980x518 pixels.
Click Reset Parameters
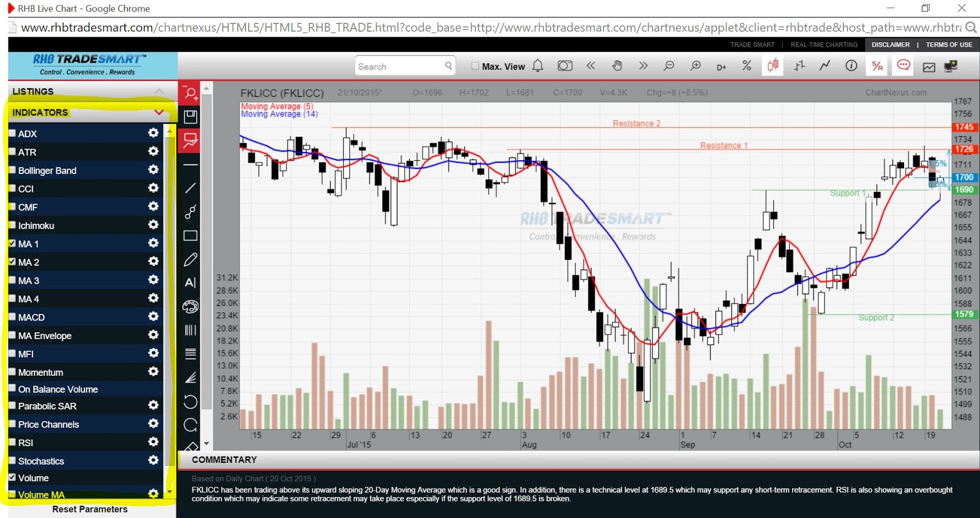click(x=90, y=509)
